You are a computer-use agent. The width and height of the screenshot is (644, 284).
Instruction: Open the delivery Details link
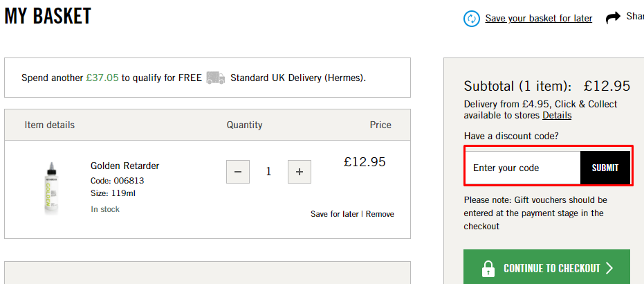point(557,115)
